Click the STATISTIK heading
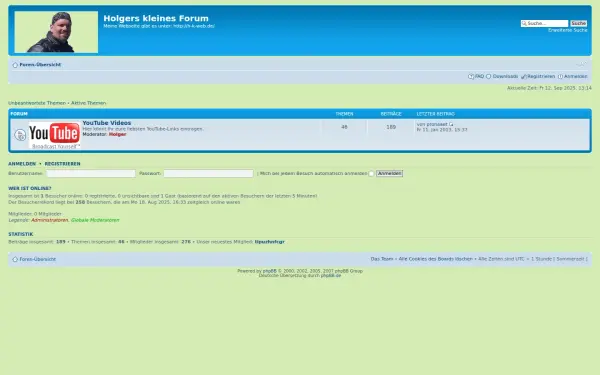 point(21,234)
